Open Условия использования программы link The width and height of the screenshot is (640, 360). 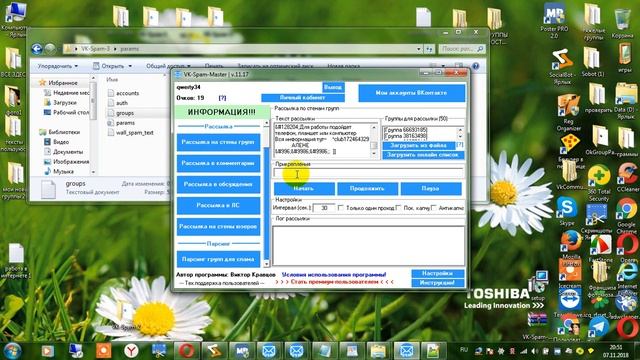(x=334, y=275)
